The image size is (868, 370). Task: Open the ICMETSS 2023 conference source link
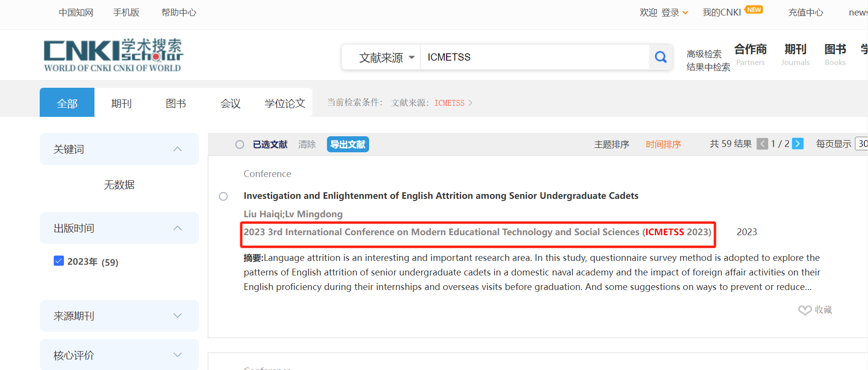click(478, 232)
